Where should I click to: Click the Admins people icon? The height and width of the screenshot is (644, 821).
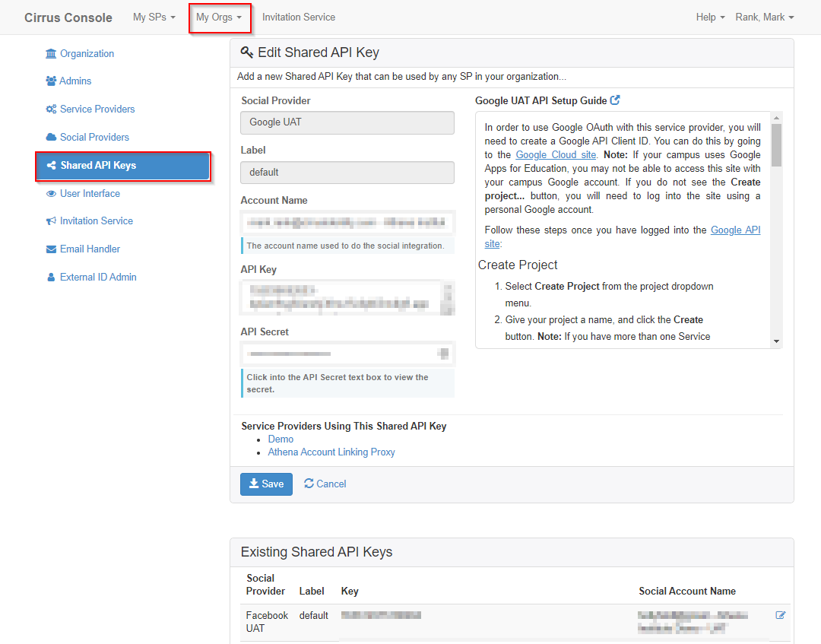tap(51, 81)
